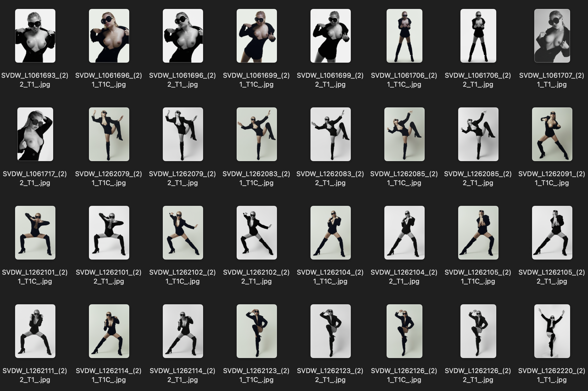Select file SVDW_L1061707_(2)1_T1_.jpg thumbnail

pos(552,36)
